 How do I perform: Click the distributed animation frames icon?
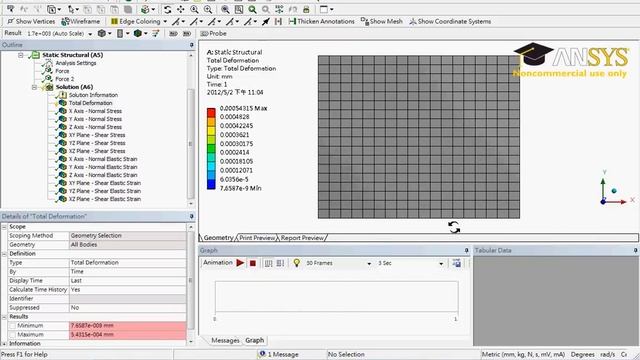(268, 263)
